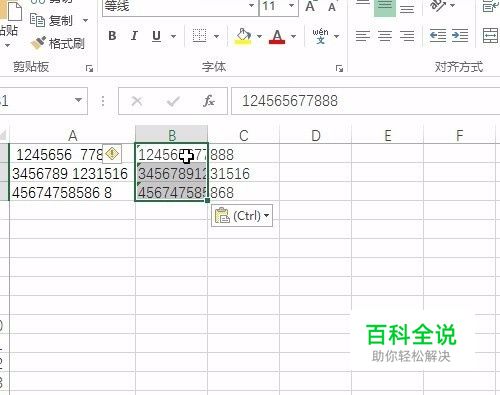Increase indent

[460, 36]
